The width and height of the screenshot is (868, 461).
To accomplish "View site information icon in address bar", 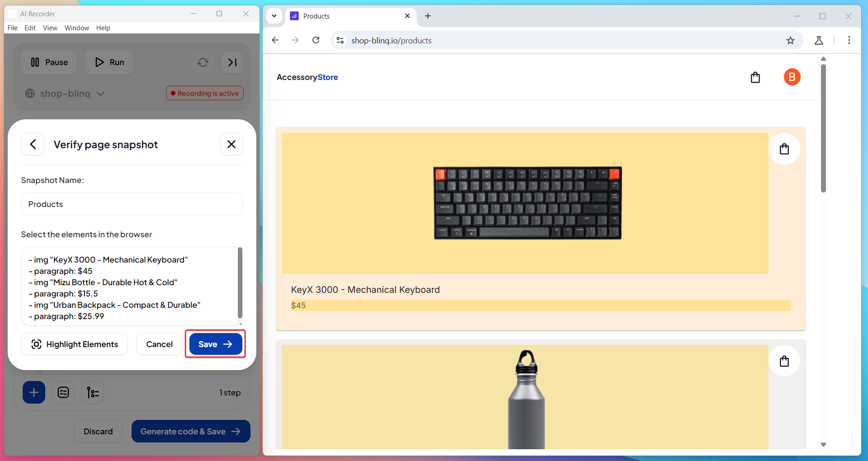I will pyautogui.click(x=340, y=40).
